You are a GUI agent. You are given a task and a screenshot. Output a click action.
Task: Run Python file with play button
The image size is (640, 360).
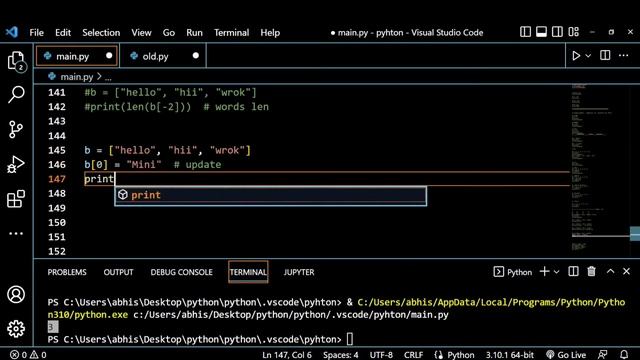point(576,56)
